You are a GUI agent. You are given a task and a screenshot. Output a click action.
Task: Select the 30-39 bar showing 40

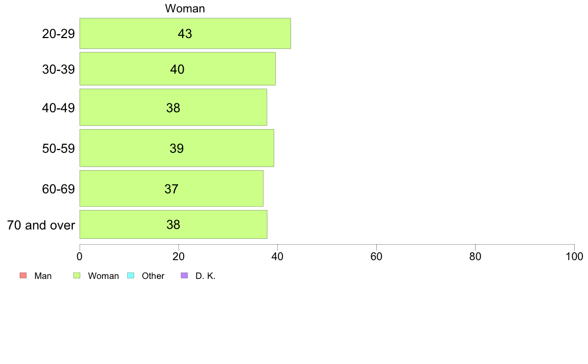[177, 69]
